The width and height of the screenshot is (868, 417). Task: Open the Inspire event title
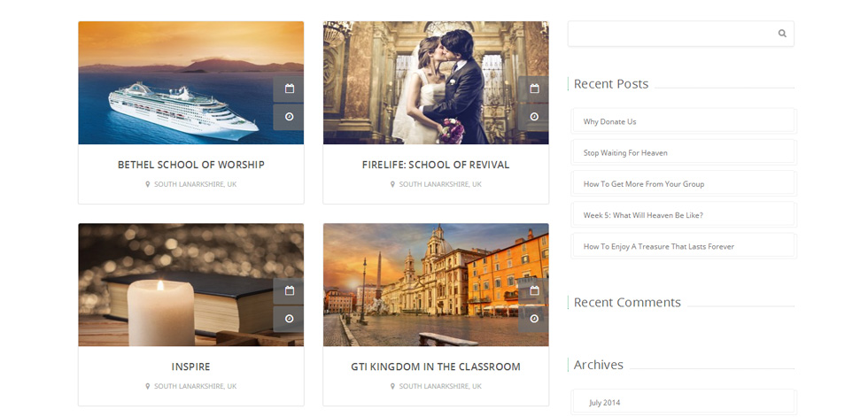click(x=191, y=367)
